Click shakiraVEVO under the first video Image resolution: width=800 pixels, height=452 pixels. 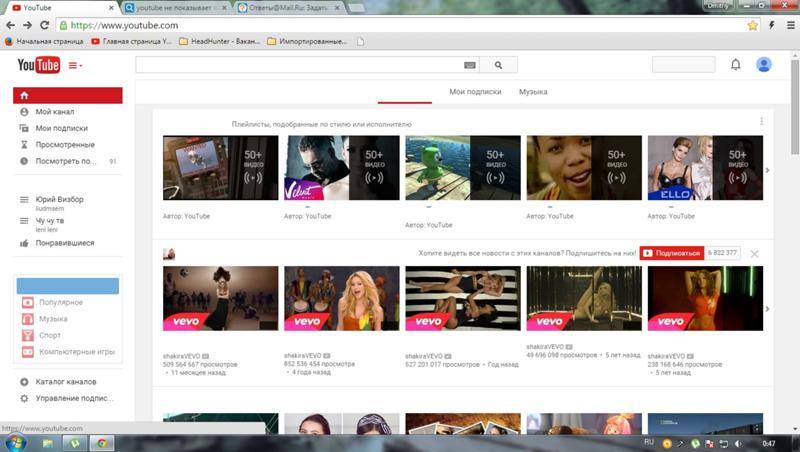coord(181,356)
